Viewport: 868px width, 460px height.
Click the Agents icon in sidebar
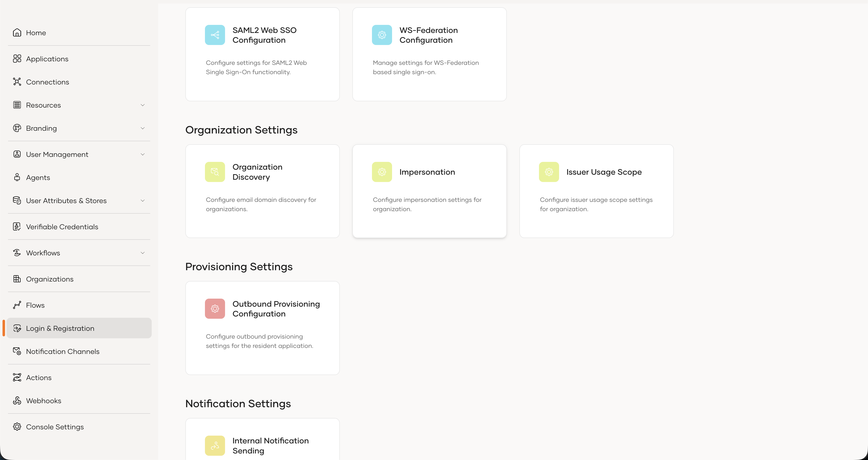(x=17, y=177)
